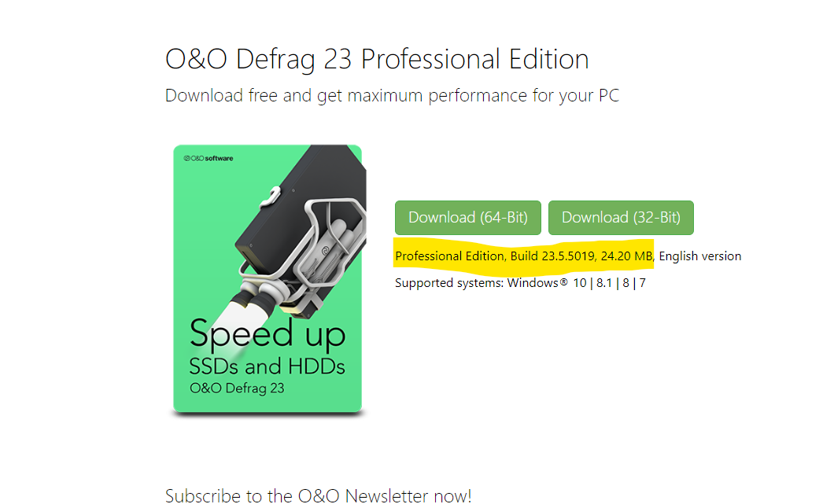Click the "O&O Defrag 23" caption on the box
This screenshot has width=834, height=504.
(x=237, y=388)
